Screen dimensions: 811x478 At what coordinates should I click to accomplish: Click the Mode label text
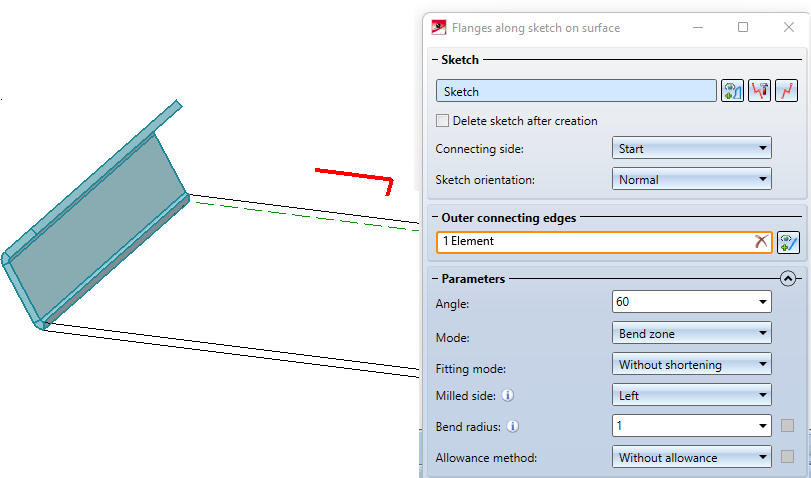point(453,338)
